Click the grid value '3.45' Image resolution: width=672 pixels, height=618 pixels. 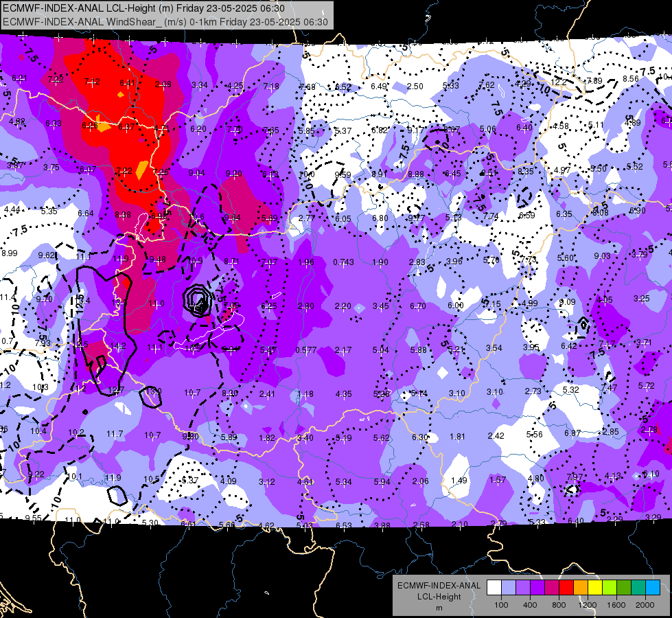380,306
